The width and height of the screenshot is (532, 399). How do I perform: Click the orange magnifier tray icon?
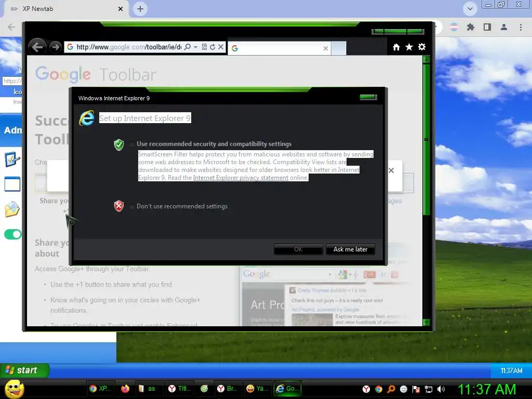(391, 389)
